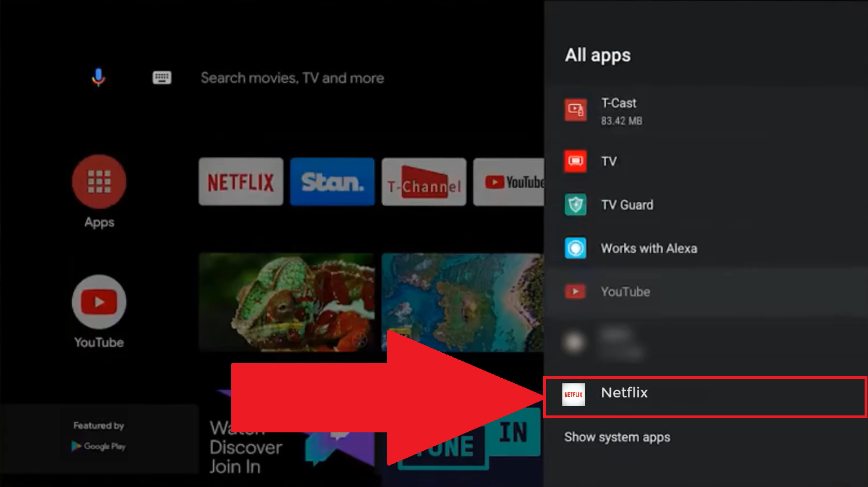
Task: Click the Google Play logo under Featured by
Action: pyautogui.click(x=99, y=446)
